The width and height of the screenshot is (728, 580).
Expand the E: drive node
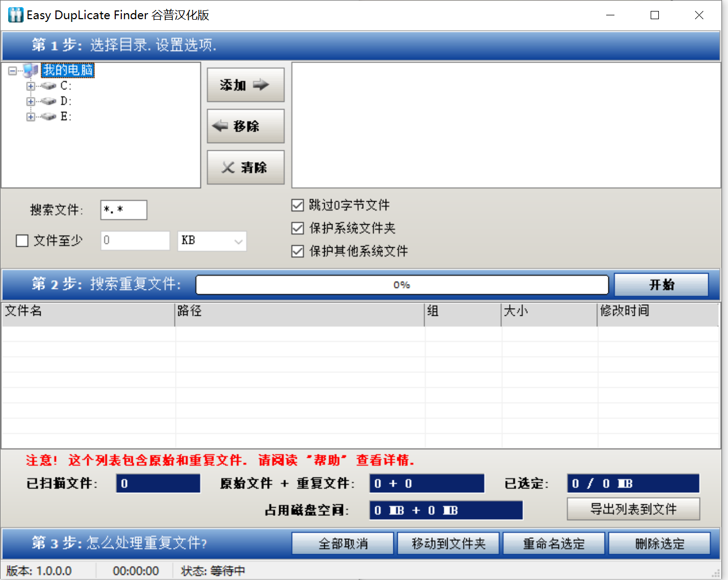(x=31, y=117)
